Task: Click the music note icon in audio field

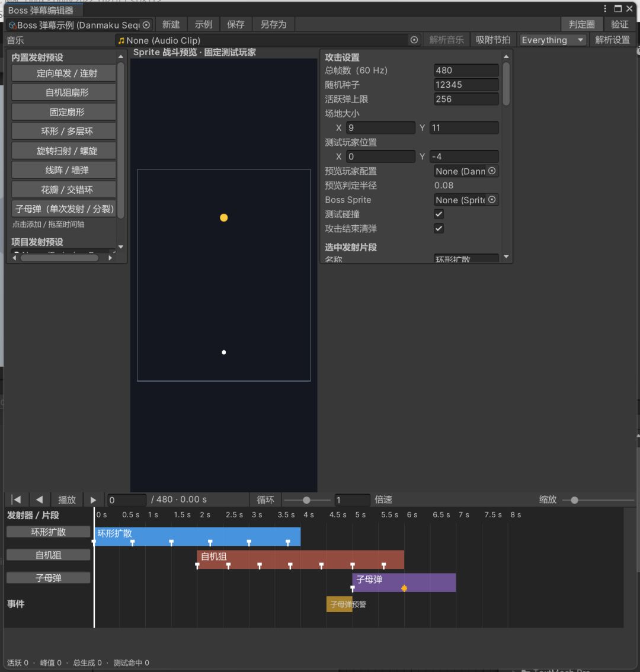Action: [x=121, y=40]
